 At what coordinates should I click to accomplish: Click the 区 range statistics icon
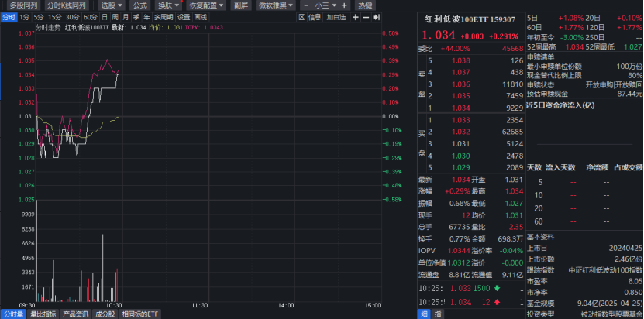(x=302, y=17)
